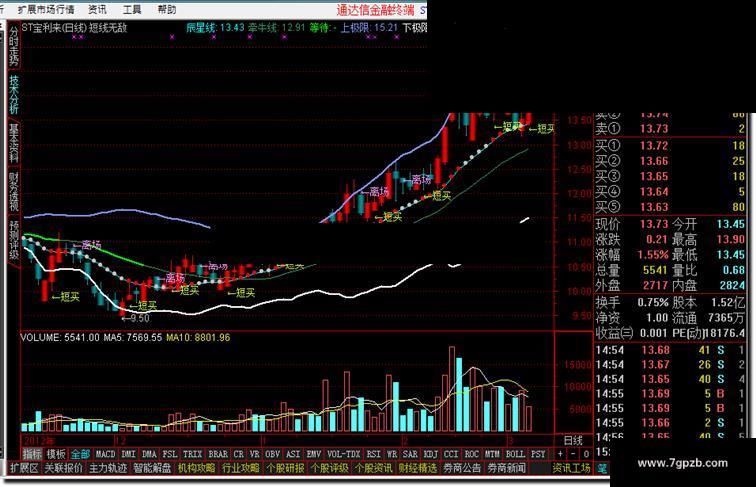756x487 pixels.
Task: Click the 买① price 13.72
Action: click(x=654, y=146)
